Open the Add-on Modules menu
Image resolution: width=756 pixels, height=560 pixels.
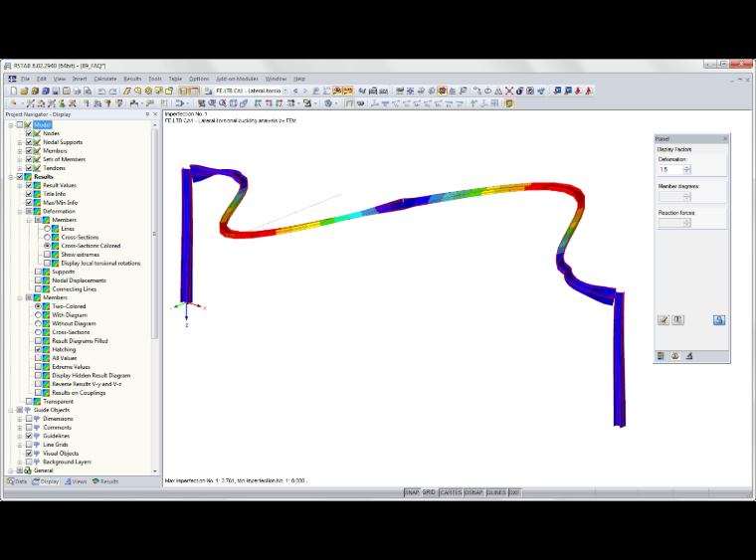point(237,79)
